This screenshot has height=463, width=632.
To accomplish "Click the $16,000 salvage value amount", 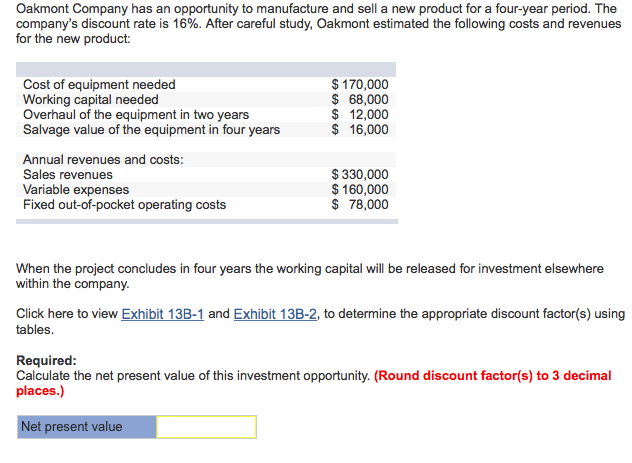I will coord(360,130).
